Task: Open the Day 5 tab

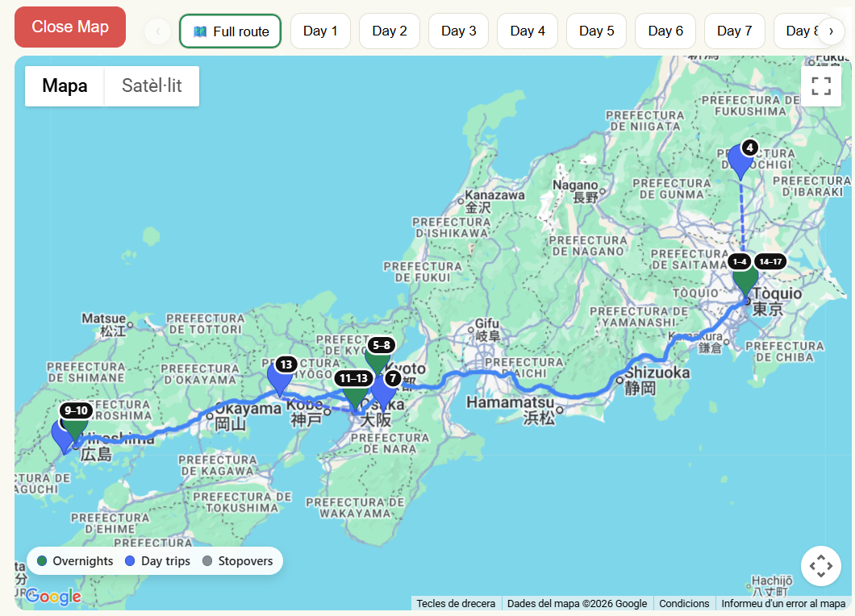Action: coord(596,31)
